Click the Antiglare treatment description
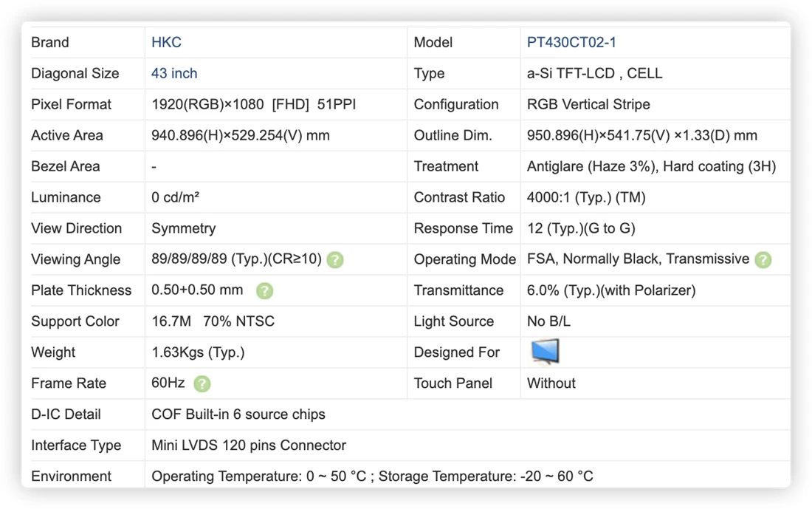The height and width of the screenshot is (509, 812). click(651, 166)
